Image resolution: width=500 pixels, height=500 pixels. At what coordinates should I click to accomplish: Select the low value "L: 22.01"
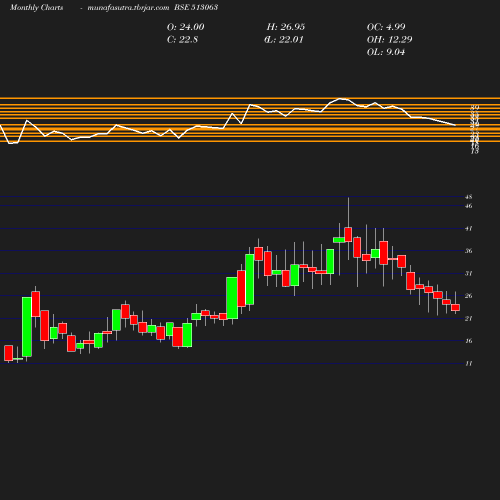(284, 40)
